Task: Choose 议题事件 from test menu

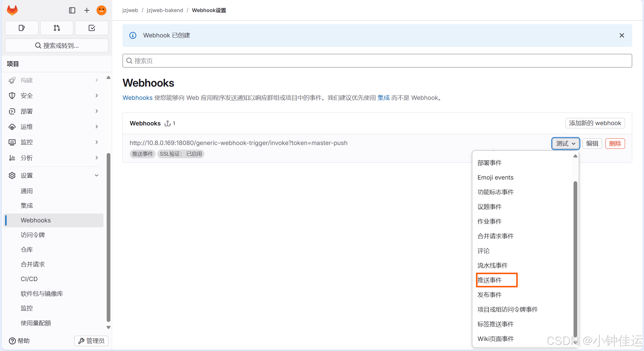Action: click(x=523, y=207)
